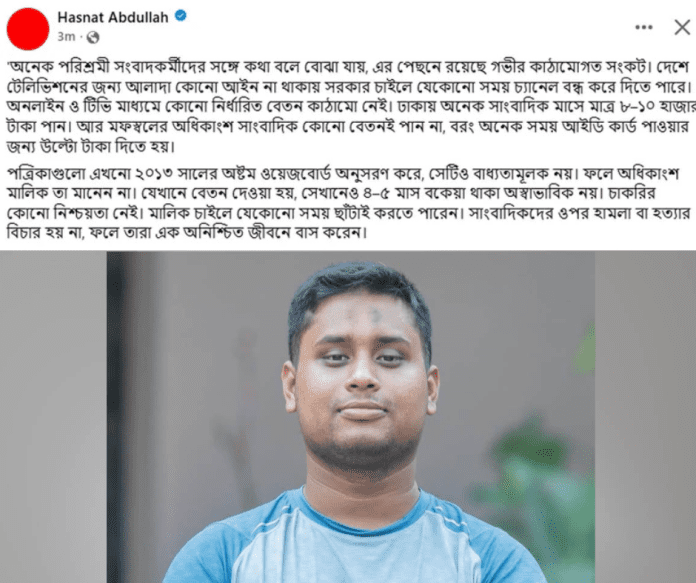Click the dark vertical frame edge in the photo
The image size is (696, 583).
click(x=116, y=417)
